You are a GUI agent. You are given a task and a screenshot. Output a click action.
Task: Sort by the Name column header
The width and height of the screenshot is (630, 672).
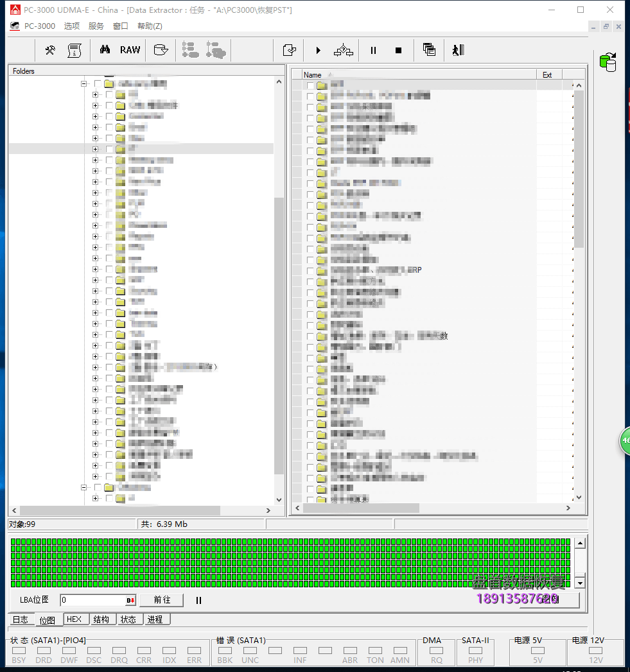point(419,74)
